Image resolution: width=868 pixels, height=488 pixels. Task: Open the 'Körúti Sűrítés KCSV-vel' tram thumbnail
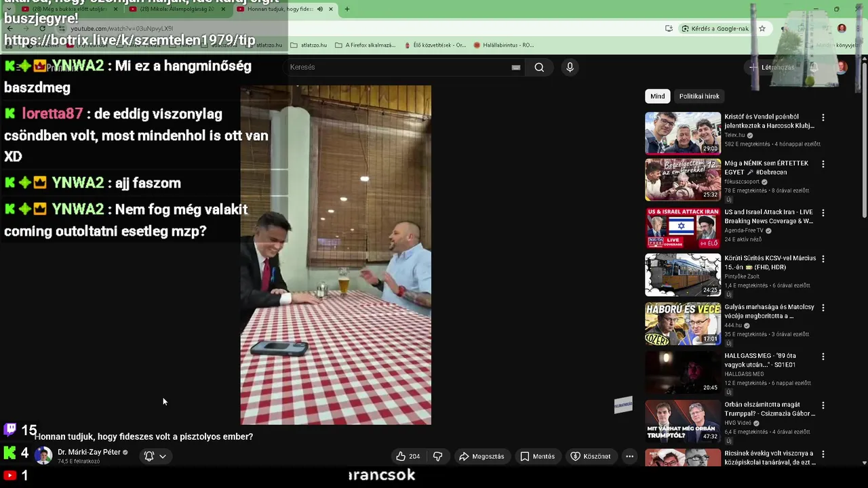(683, 274)
